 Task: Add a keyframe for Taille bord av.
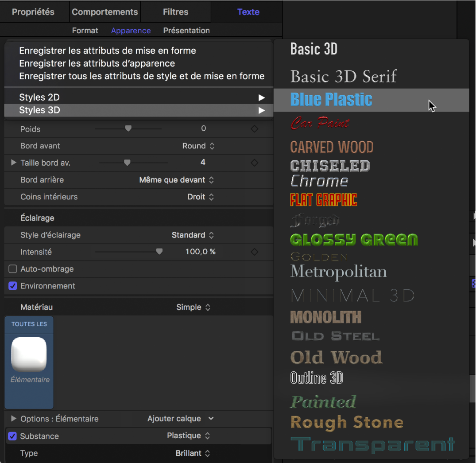coord(255,163)
